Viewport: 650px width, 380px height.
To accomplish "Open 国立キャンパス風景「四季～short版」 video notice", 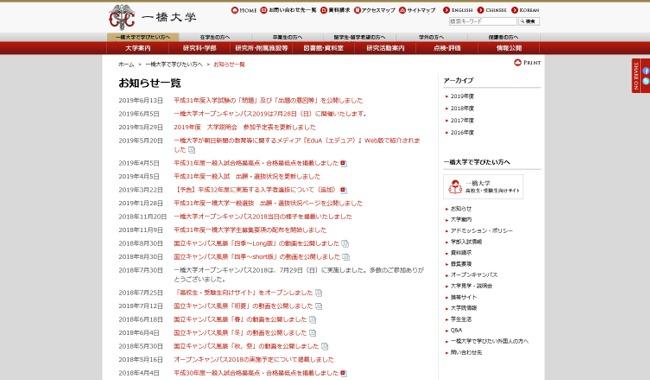I will click(x=257, y=257).
